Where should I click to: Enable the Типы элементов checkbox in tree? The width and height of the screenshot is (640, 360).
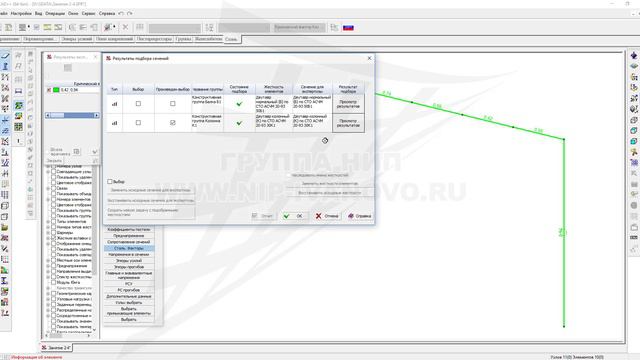pyautogui.click(x=53, y=221)
